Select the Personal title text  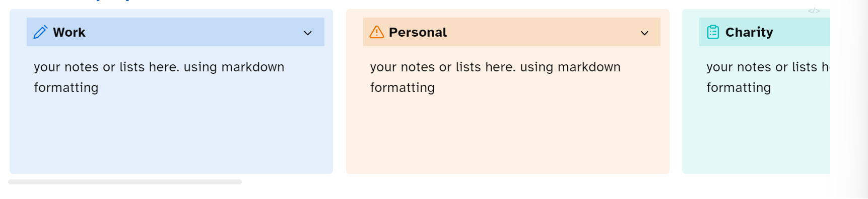pyautogui.click(x=418, y=32)
